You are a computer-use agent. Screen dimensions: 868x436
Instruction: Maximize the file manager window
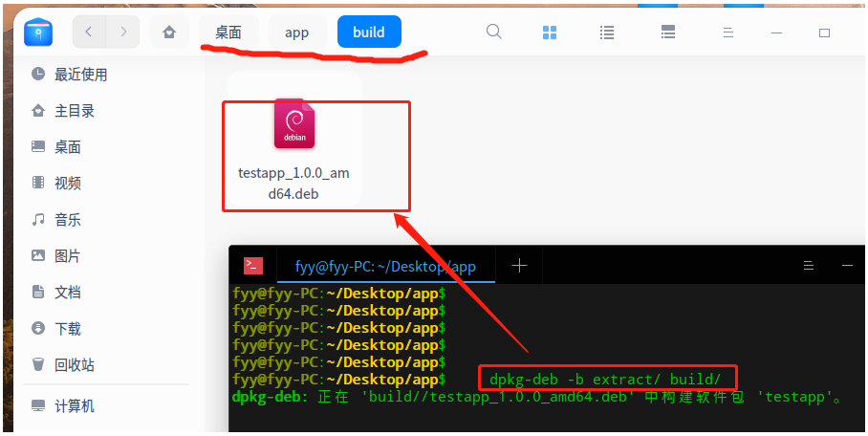pyautogui.click(x=824, y=33)
